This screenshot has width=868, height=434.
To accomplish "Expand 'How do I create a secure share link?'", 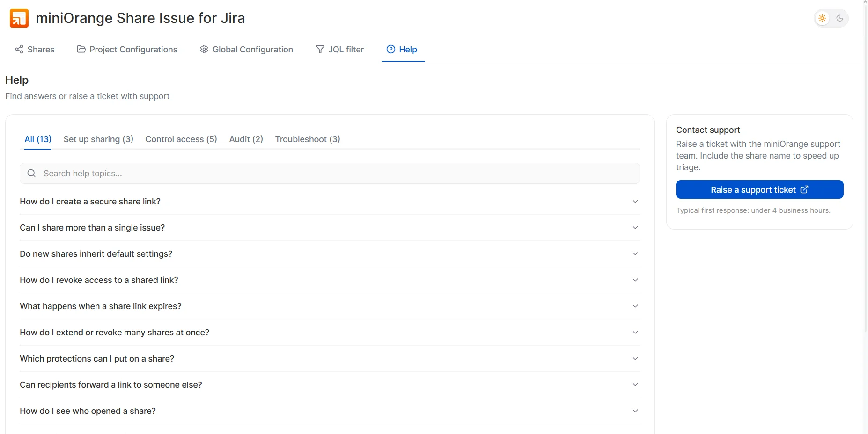I will pos(330,202).
